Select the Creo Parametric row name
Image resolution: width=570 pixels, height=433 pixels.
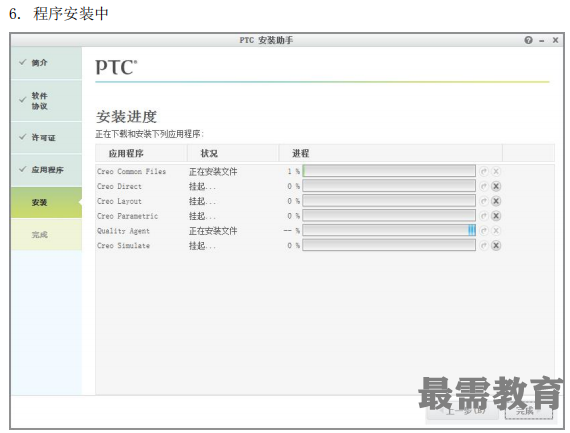(x=128, y=216)
